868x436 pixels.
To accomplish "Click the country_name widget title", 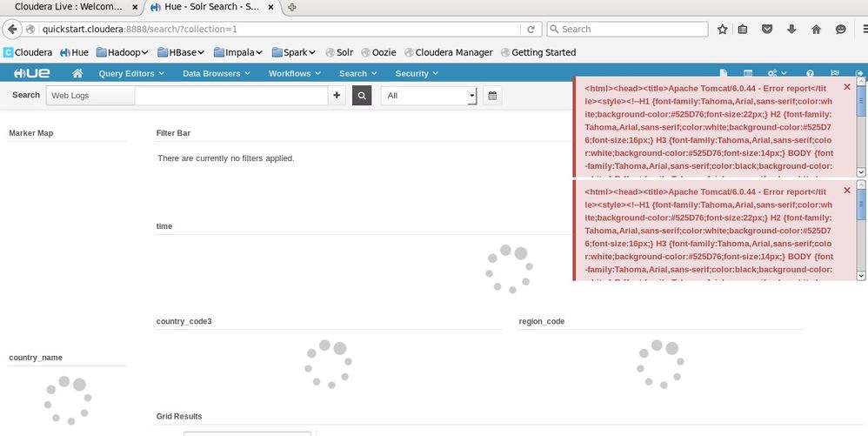I will 36,358.
